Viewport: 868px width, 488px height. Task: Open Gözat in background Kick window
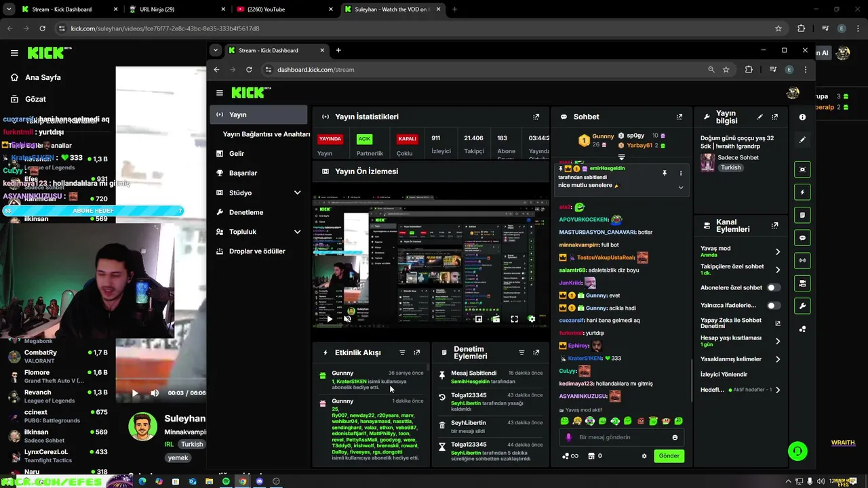coord(35,99)
